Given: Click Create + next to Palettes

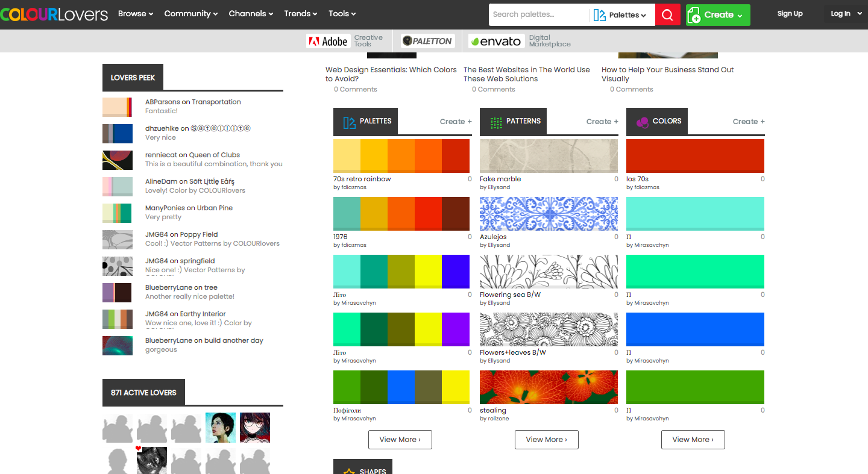Looking at the screenshot, I should click(x=456, y=122).
